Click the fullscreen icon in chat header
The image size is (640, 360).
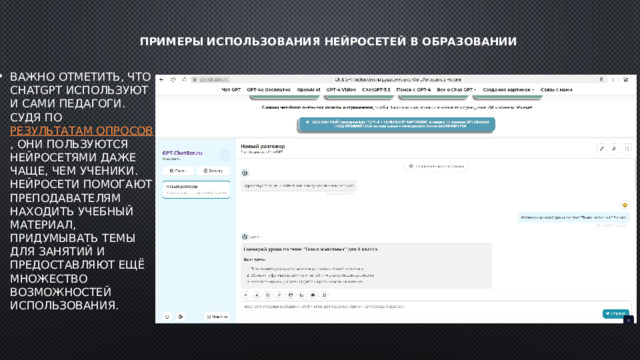627,149
